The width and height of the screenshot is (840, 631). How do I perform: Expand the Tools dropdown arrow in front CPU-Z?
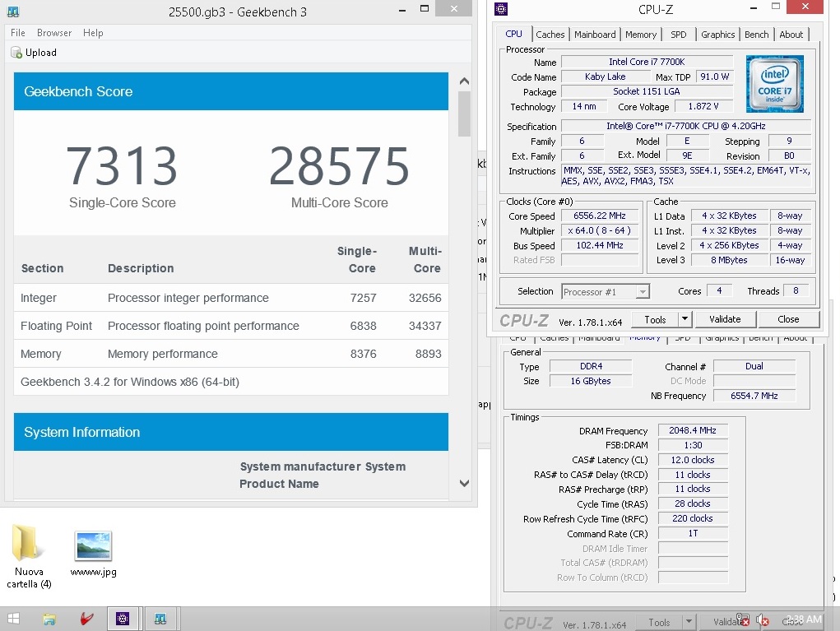click(x=685, y=320)
